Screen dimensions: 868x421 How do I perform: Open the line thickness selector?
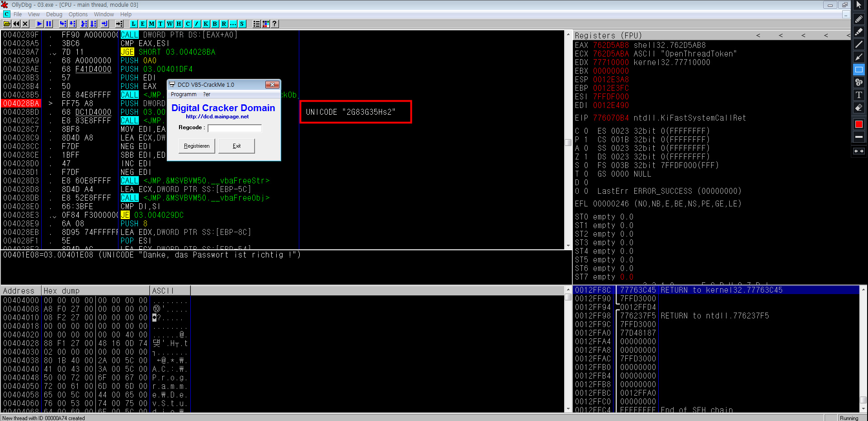(x=859, y=137)
